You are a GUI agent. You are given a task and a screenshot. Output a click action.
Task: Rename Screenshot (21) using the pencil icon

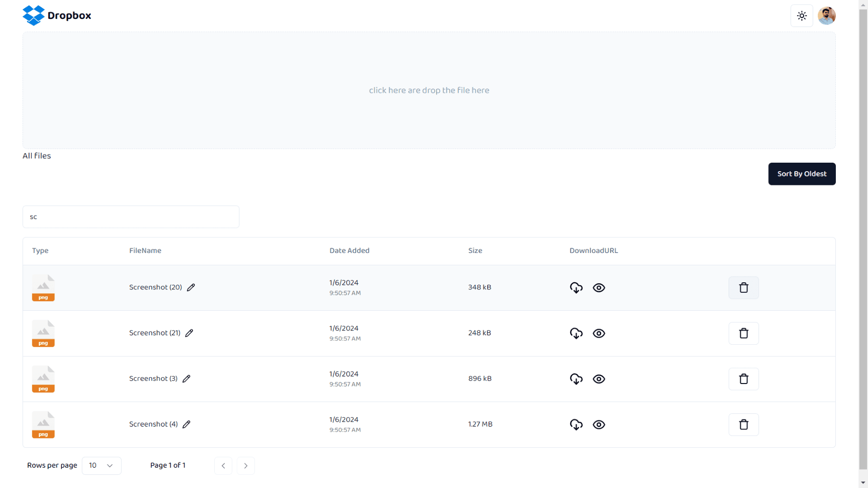[189, 333]
